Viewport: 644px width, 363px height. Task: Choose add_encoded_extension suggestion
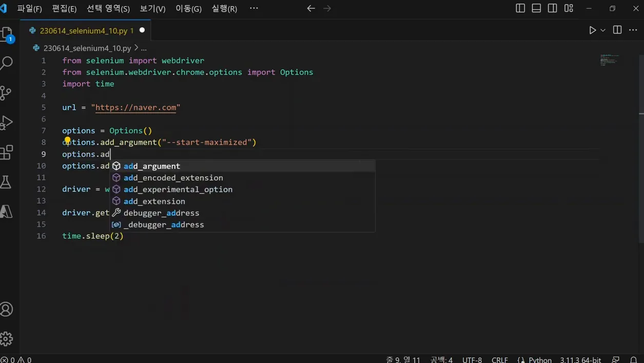point(243,178)
